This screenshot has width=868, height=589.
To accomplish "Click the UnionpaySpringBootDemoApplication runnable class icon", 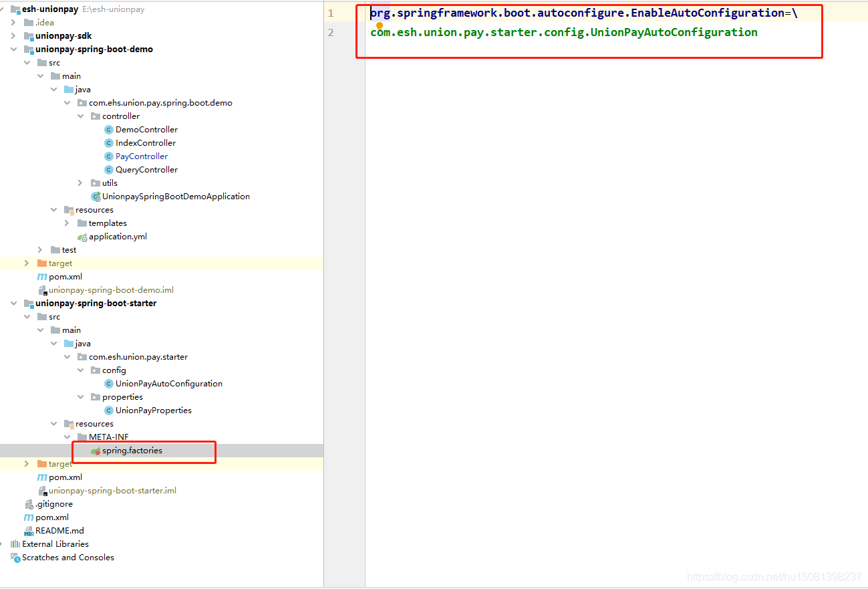I will point(96,197).
